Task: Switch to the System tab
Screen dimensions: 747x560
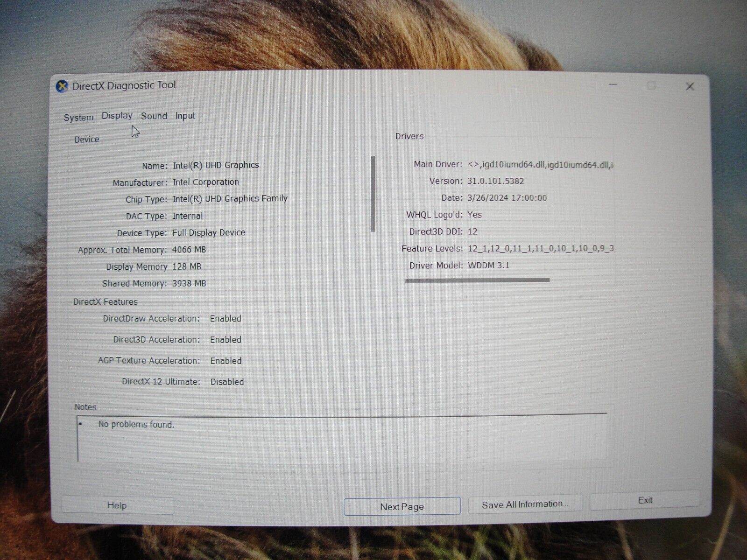Action: pos(78,118)
